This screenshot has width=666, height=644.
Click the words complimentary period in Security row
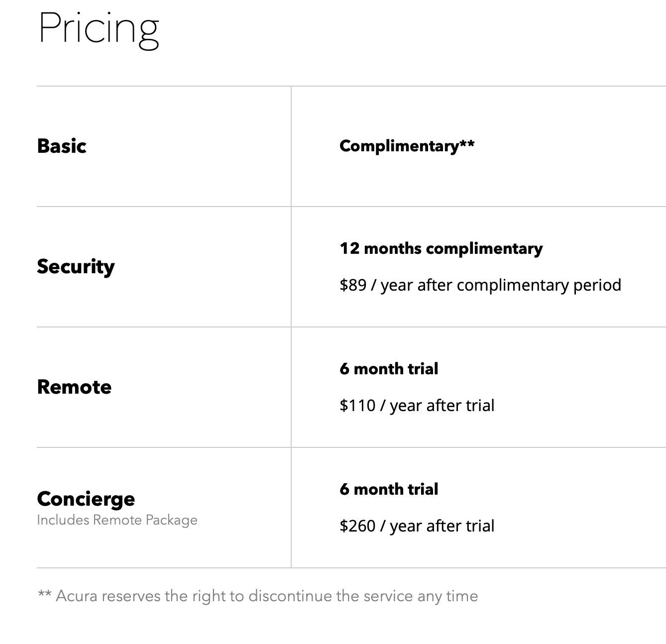539,285
